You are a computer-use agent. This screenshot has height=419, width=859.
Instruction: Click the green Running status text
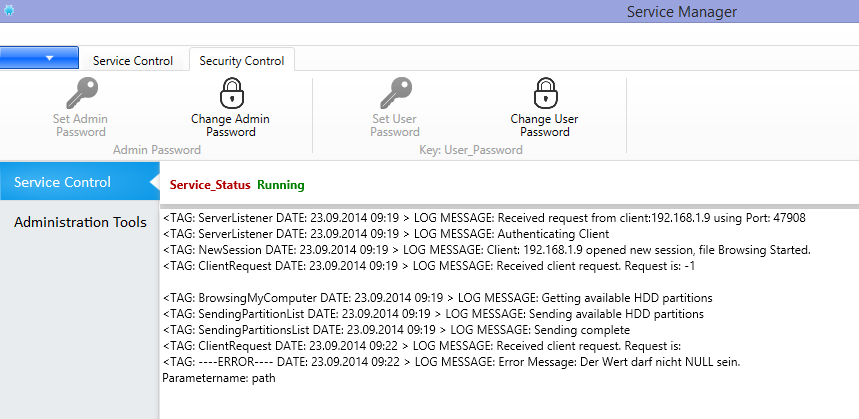280,185
